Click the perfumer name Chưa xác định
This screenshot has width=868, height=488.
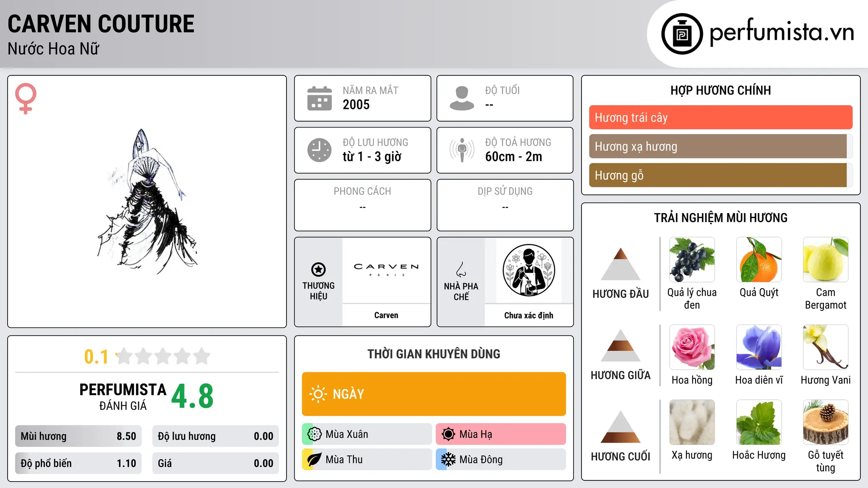(x=529, y=315)
